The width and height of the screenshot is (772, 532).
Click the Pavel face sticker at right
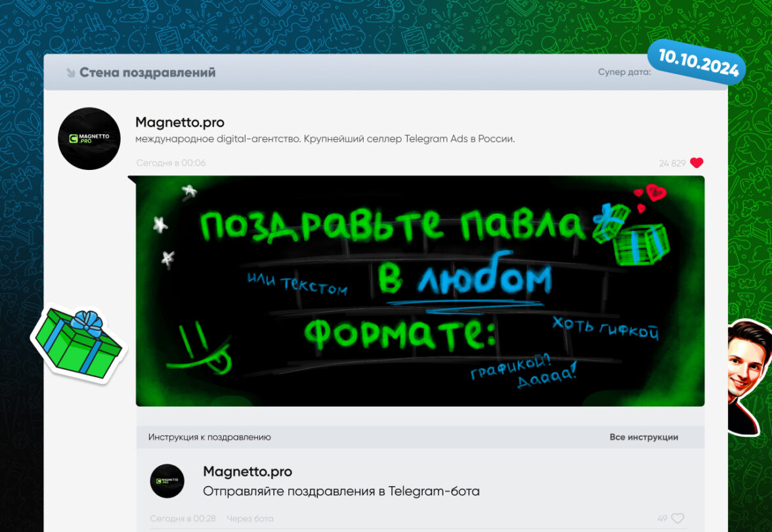point(748,377)
